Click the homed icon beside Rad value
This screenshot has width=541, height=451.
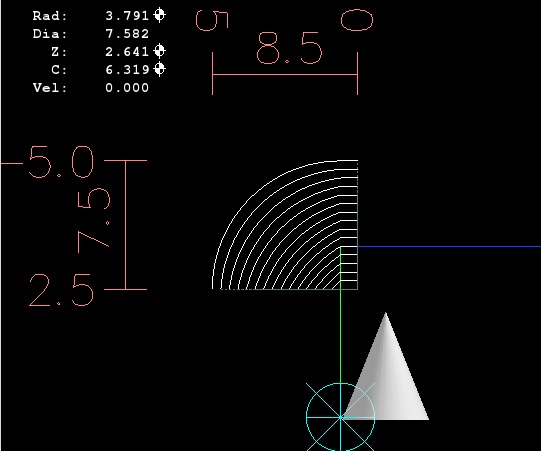pos(159,15)
